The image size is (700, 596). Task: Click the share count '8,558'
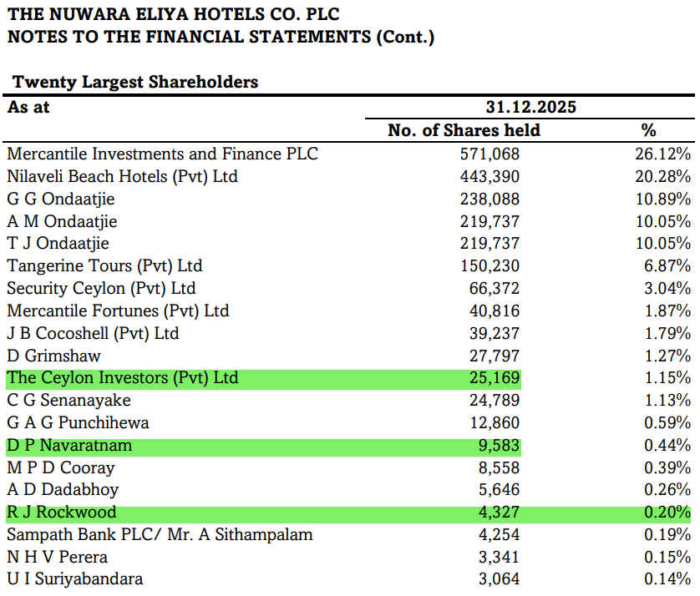coord(499,468)
